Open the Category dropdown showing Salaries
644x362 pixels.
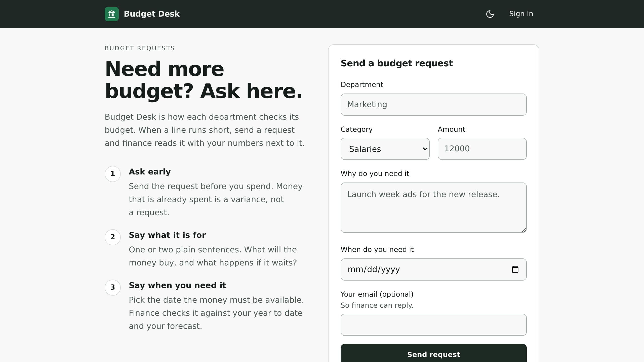[x=385, y=149]
